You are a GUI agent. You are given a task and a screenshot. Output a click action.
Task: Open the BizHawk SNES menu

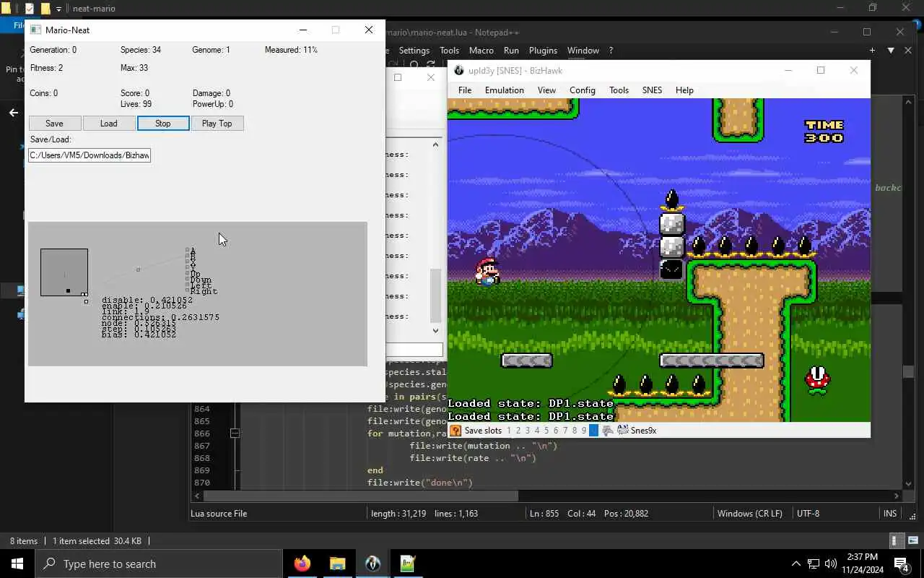pyautogui.click(x=652, y=90)
